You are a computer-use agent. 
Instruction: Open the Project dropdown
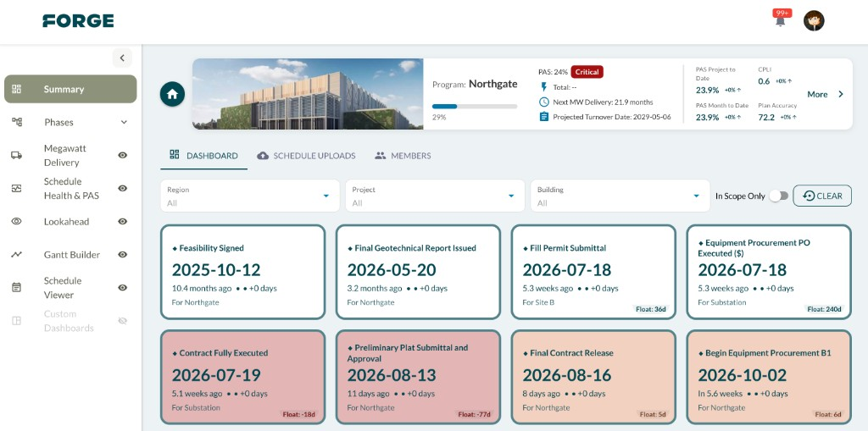point(435,196)
